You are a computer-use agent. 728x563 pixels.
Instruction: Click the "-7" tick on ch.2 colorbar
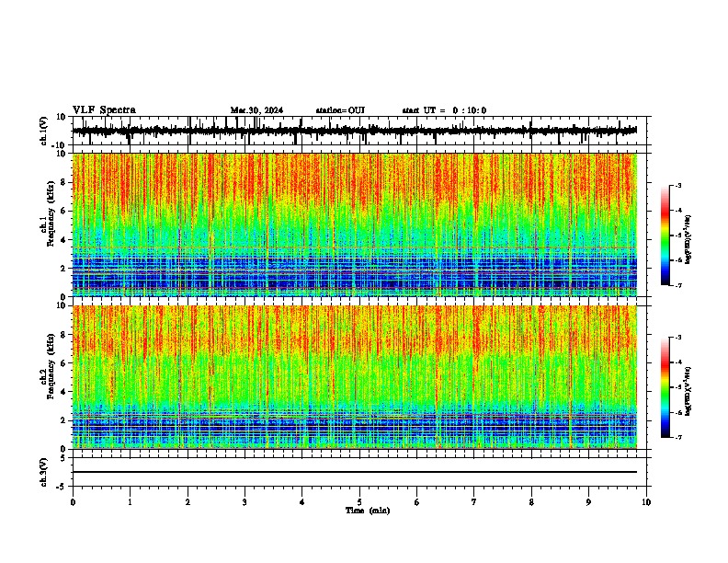click(x=677, y=437)
